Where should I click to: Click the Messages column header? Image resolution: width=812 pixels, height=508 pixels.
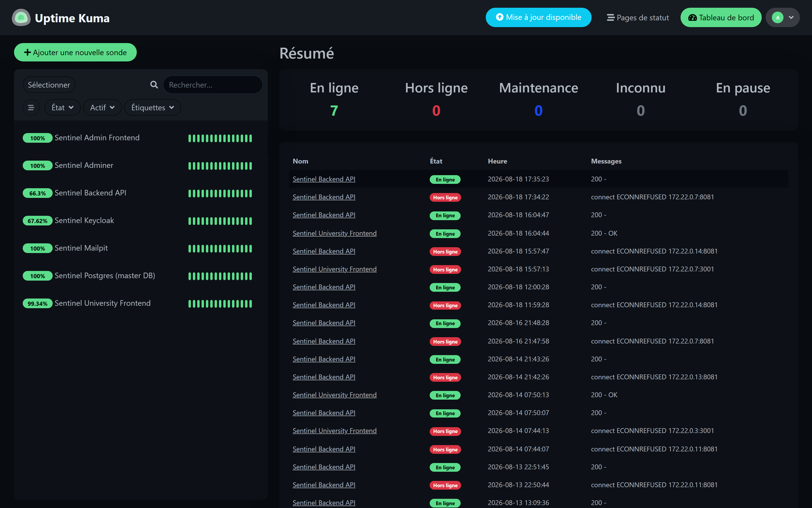(x=606, y=161)
